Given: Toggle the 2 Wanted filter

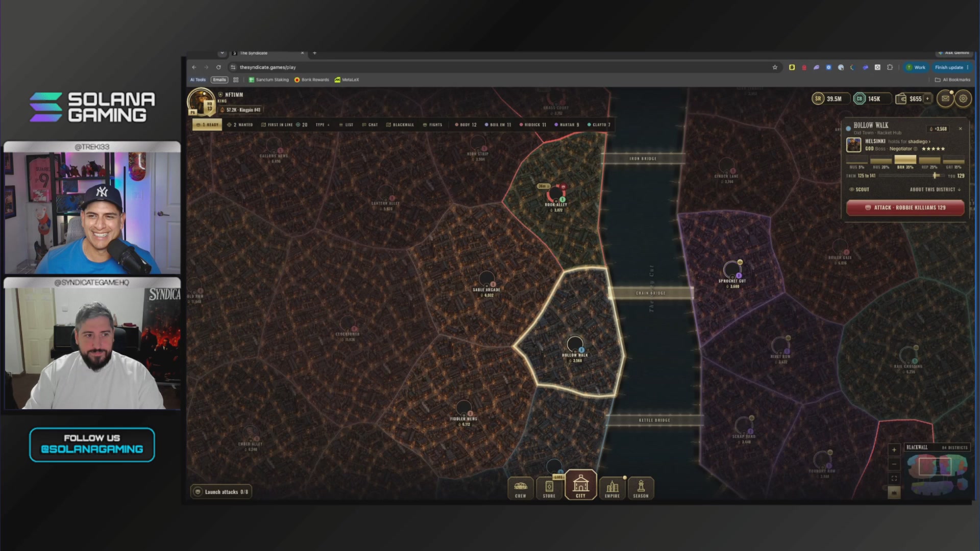Looking at the screenshot, I should [x=240, y=124].
